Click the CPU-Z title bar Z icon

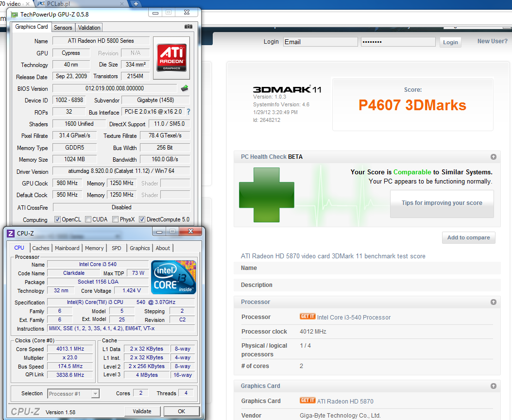point(11,234)
